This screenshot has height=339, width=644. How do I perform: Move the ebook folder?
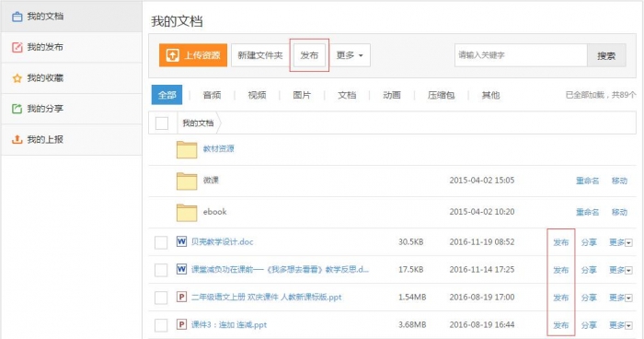click(619, 212)
